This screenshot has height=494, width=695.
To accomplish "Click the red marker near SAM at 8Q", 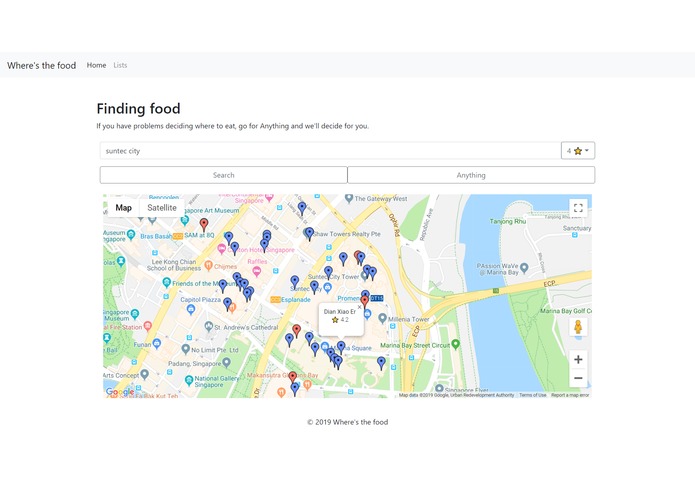I will pos(204,224).
